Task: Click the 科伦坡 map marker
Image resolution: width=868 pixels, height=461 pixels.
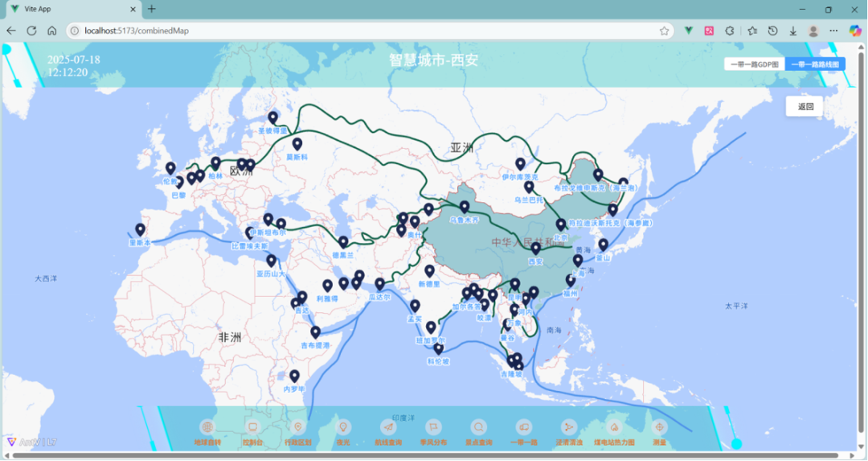Action: 439,349
